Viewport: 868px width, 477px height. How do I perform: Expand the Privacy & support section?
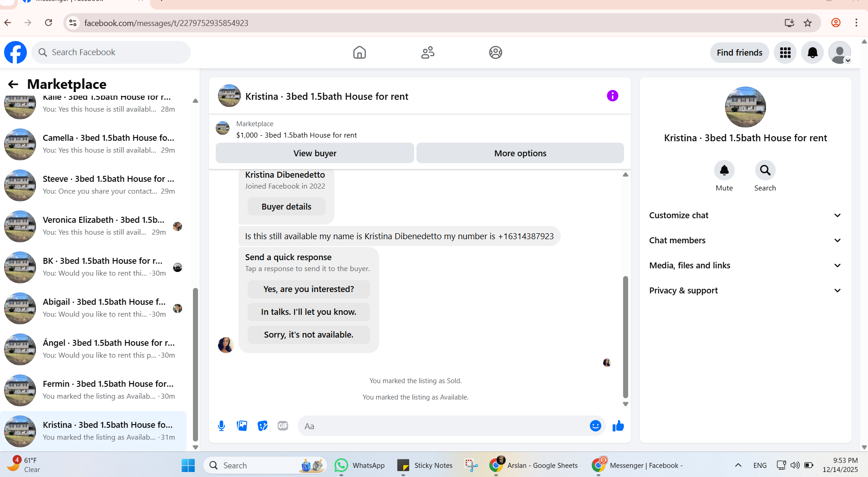click(x=745, y=290)
